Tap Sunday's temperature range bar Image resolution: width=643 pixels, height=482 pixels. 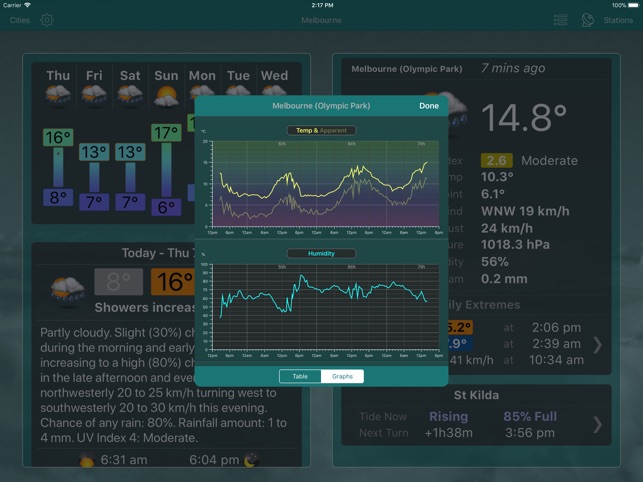coord(166,170)
